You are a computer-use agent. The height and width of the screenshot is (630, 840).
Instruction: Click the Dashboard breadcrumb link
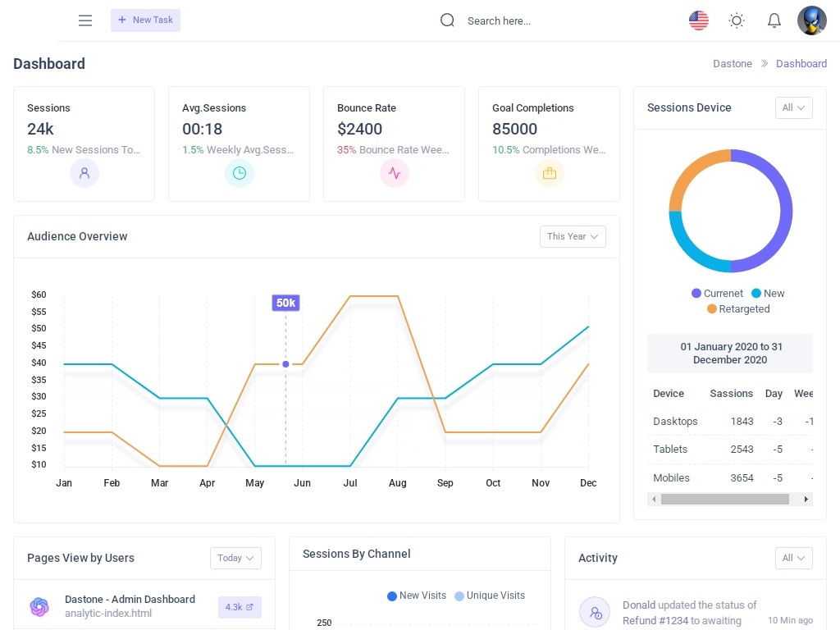pos(801,63)
